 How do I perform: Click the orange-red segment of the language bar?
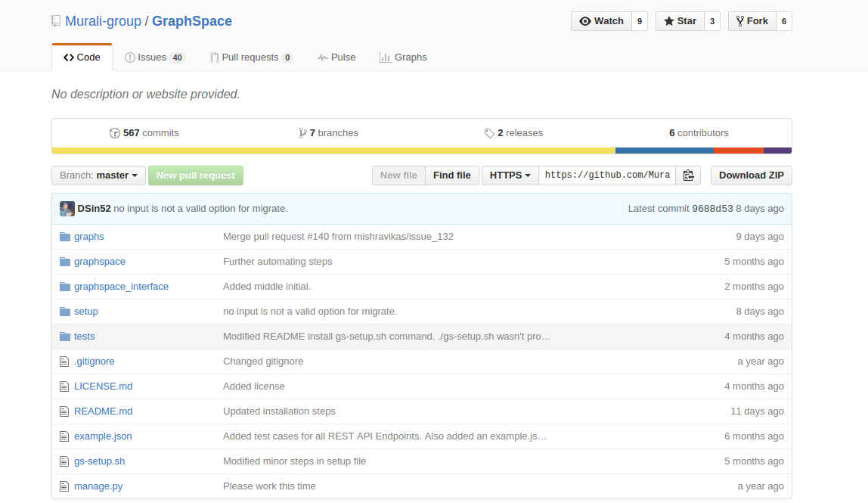coord(739,151)
